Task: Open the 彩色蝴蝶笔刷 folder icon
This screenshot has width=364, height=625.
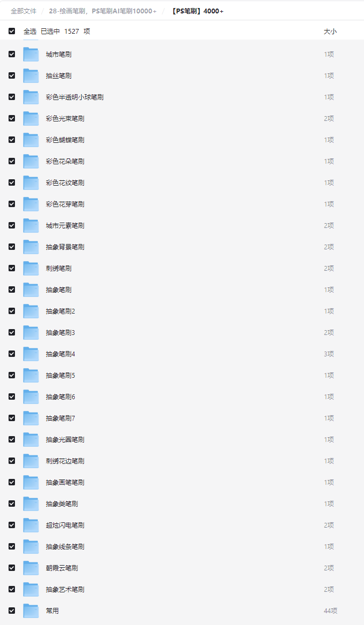Action: (x=30, y=140)
